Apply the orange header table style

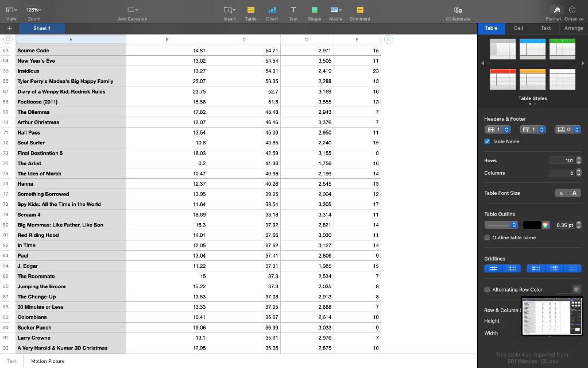532,79
